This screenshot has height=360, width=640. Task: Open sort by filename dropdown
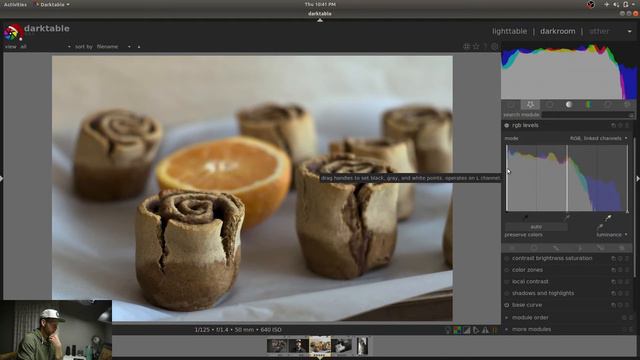click(113, 47)
